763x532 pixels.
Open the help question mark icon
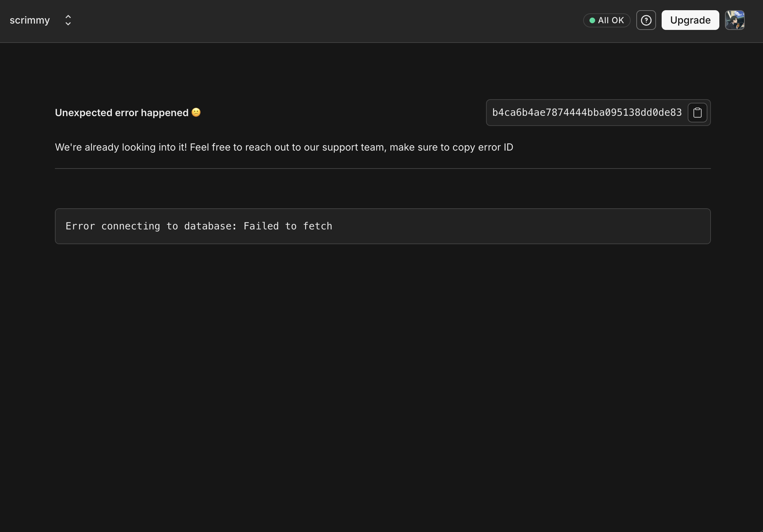pos(646,20)
